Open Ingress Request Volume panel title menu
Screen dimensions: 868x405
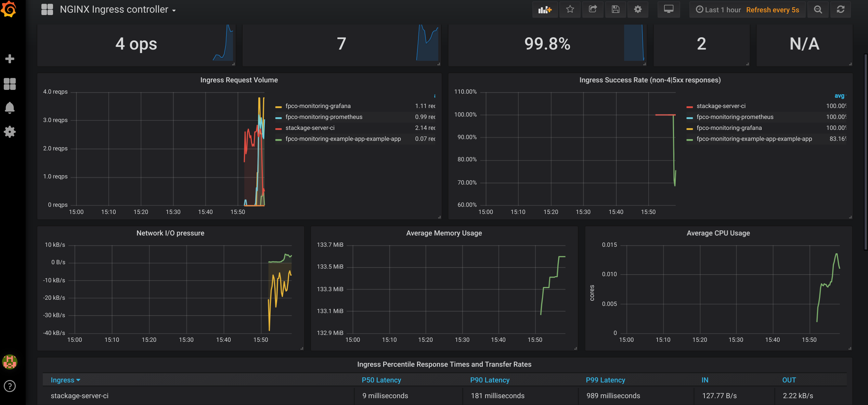click(239, 80)
